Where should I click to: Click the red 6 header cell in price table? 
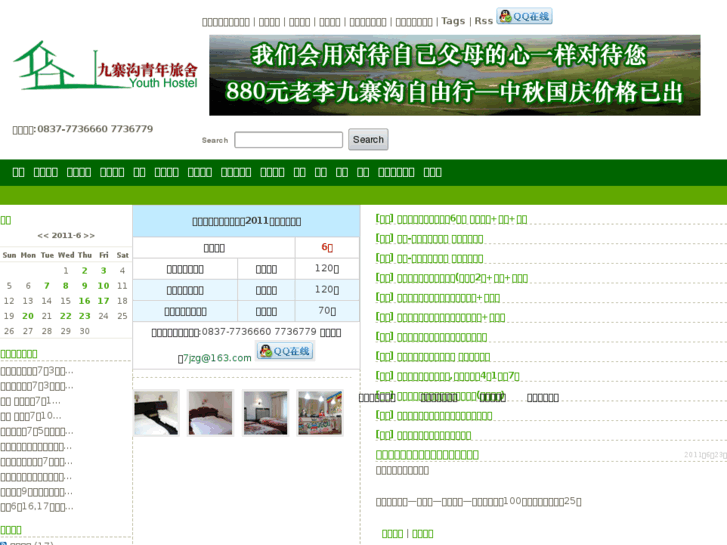pos(327,248)
